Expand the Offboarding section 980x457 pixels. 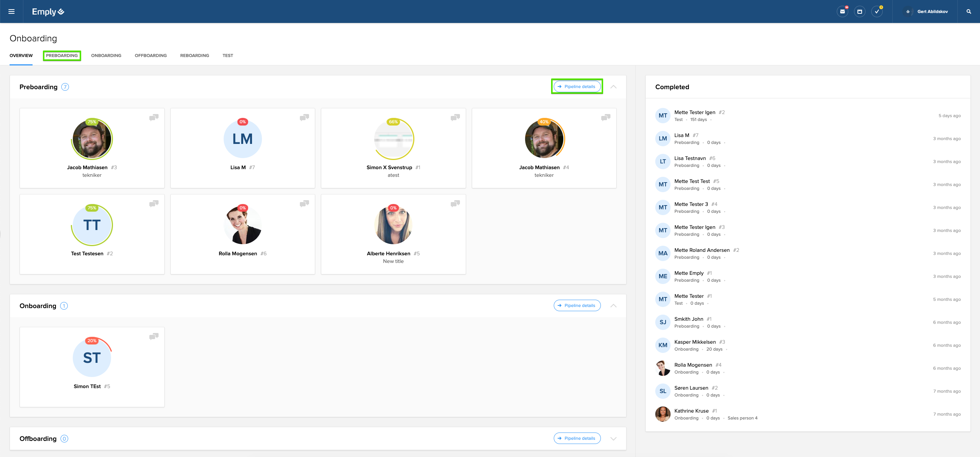coord(613,439)
